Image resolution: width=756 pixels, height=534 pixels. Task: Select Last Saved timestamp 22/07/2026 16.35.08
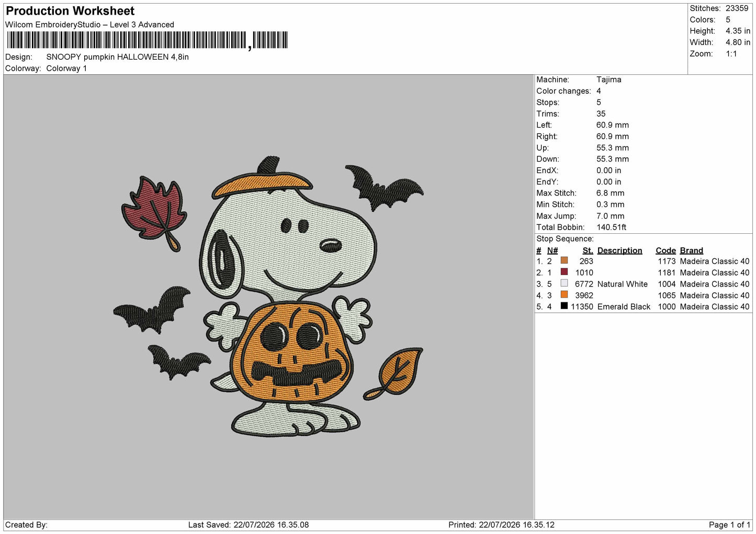271,525
